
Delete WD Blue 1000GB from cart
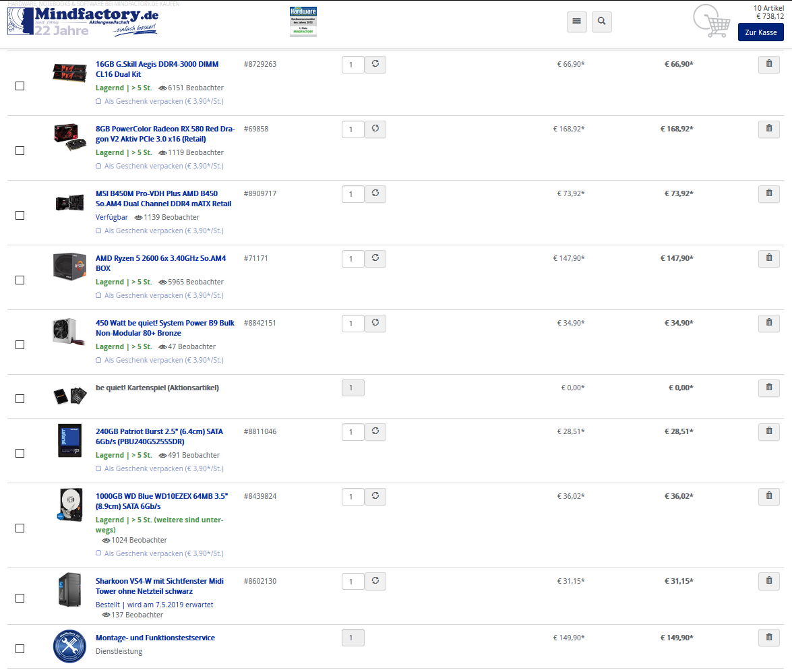(769, 496)
